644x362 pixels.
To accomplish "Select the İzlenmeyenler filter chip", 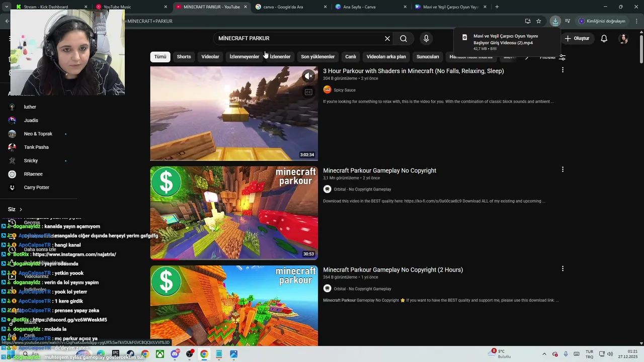I will click(x=244, y=57).
